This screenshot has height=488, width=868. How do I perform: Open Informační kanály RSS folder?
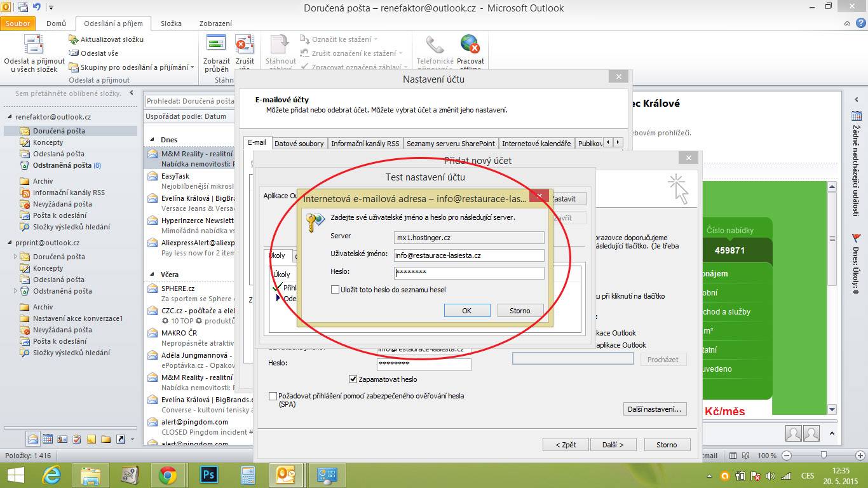coord(69,193)
